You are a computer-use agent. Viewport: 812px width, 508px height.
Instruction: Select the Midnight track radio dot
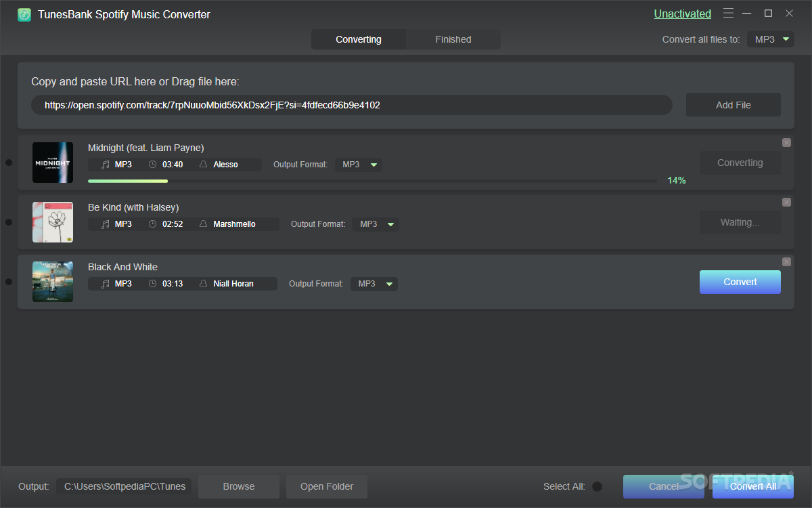9,163
